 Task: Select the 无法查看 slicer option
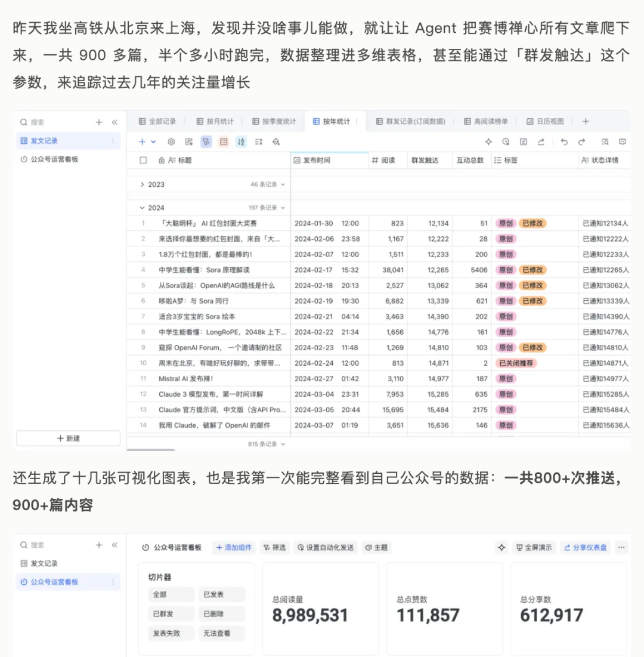pyautogui.click(x=221, y=633)
